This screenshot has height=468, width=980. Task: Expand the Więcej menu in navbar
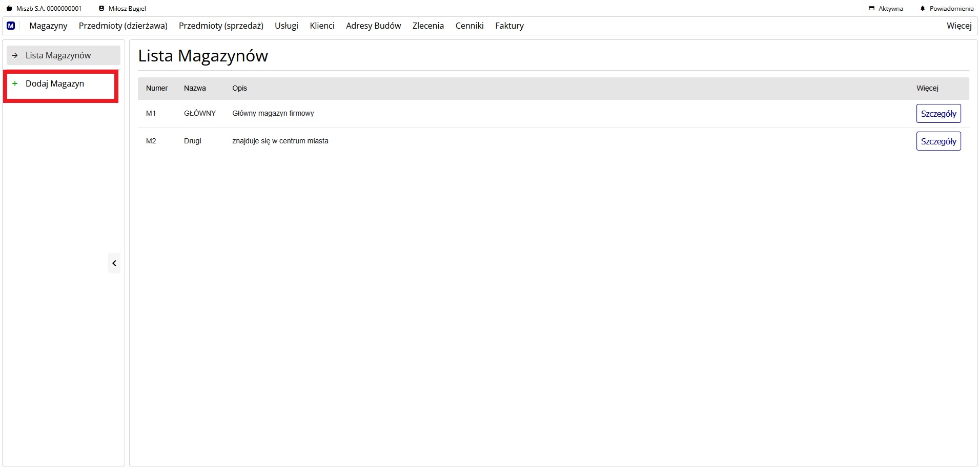click(958, 26)
